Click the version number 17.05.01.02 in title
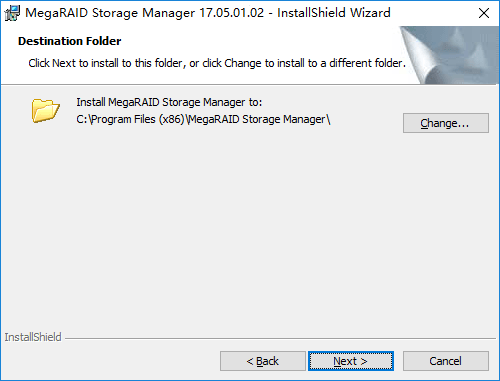The image size is (500, 381). click(231, 13)
